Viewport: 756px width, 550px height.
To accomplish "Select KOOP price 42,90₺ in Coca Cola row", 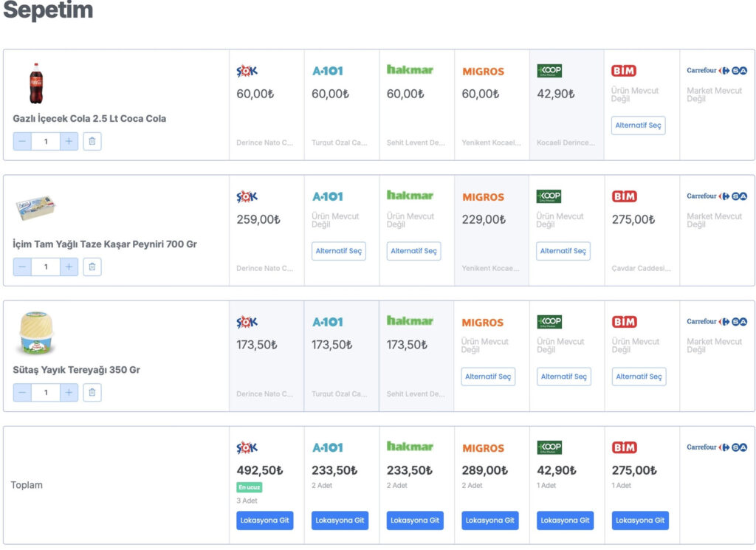I will click(556, 94).
